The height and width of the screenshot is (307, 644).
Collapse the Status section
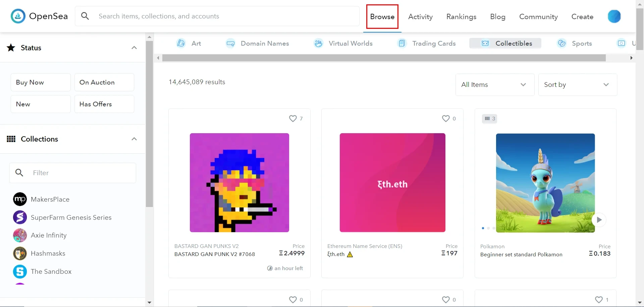click(134, 48)
